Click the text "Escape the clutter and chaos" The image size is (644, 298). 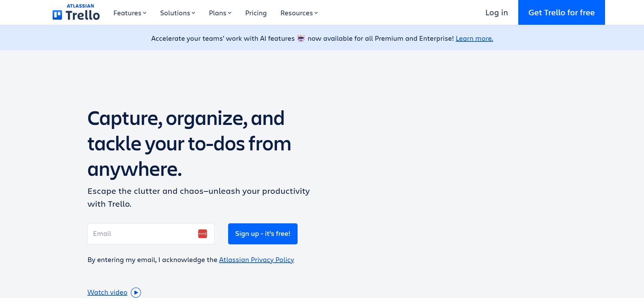[146, 191]
